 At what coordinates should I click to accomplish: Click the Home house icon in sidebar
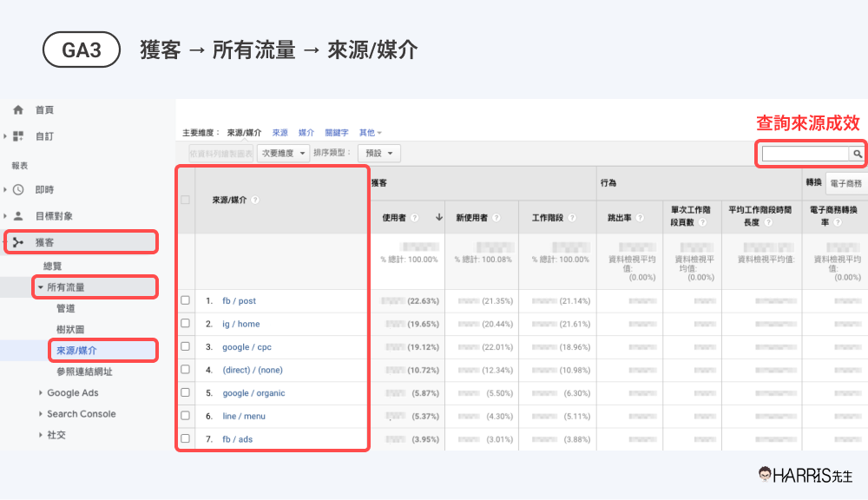(18, 109)
